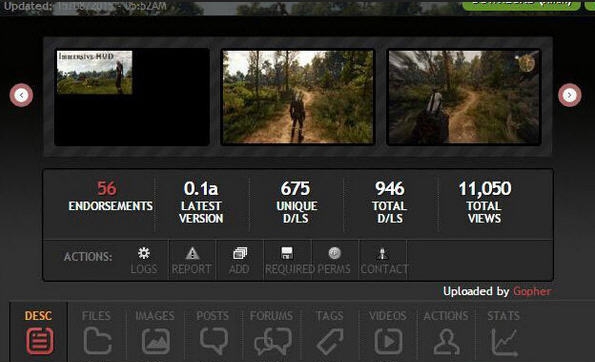Open the forest path screenshot with Geralt standing
The width and height of the screenshot is (595, 362).
point(298,97)
